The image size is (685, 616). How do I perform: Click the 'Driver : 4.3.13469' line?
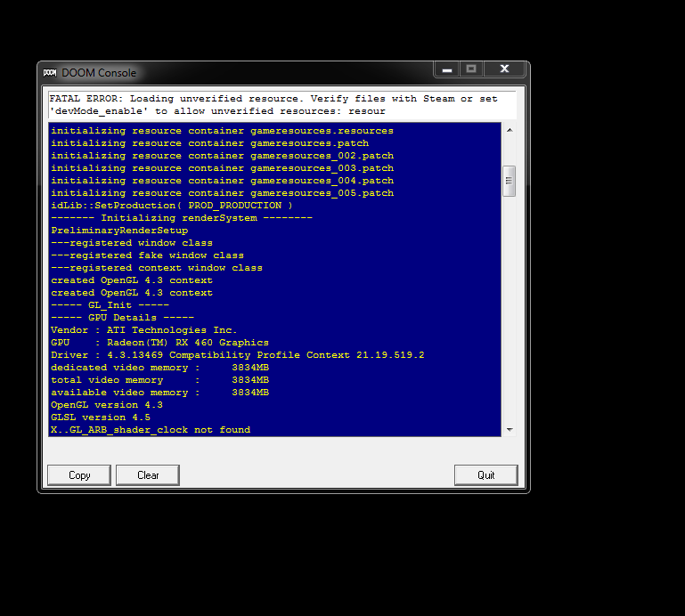(x=237, y=355)
